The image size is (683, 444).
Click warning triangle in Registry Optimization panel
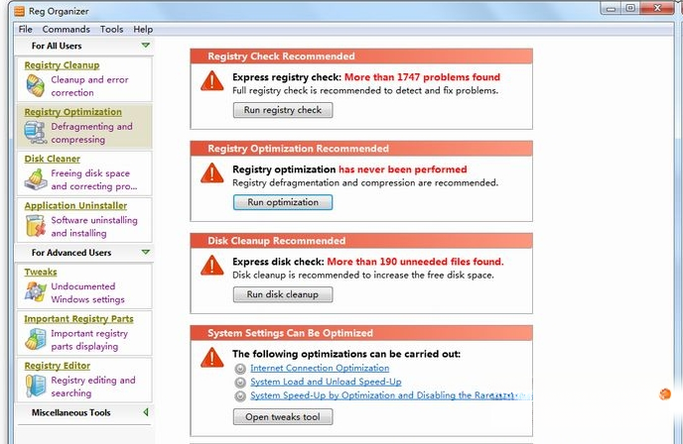pyautogui.click(x=212, y=173)
